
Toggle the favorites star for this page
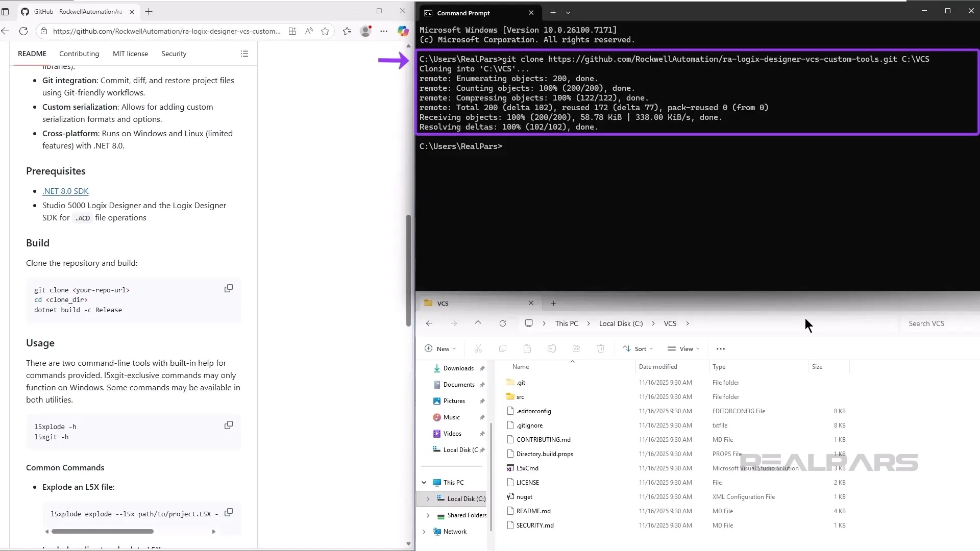coord(325,31)
